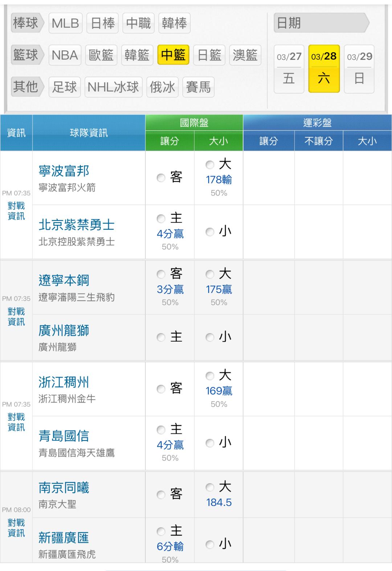The image size is (392, 571).
Task: Select the 中籃 Chinese basketball tab
Action: pyautogui.click(x=173, y=55)
